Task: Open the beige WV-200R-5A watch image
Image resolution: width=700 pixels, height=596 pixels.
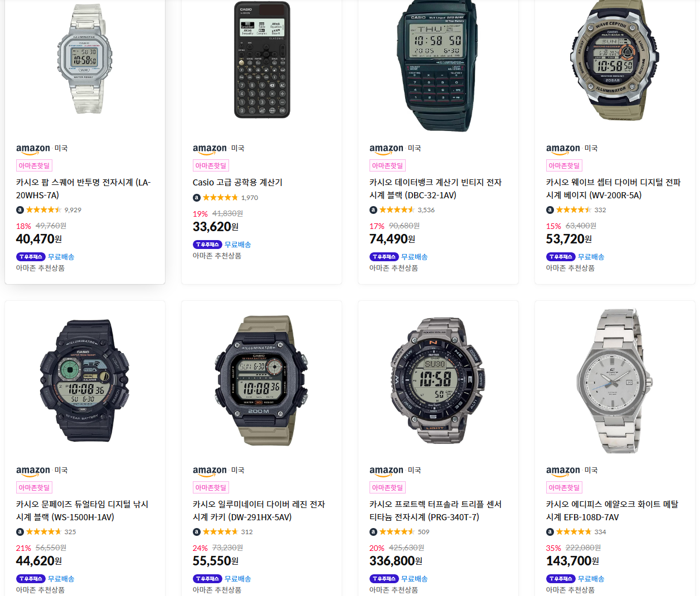Action: (x=615, y=61)
